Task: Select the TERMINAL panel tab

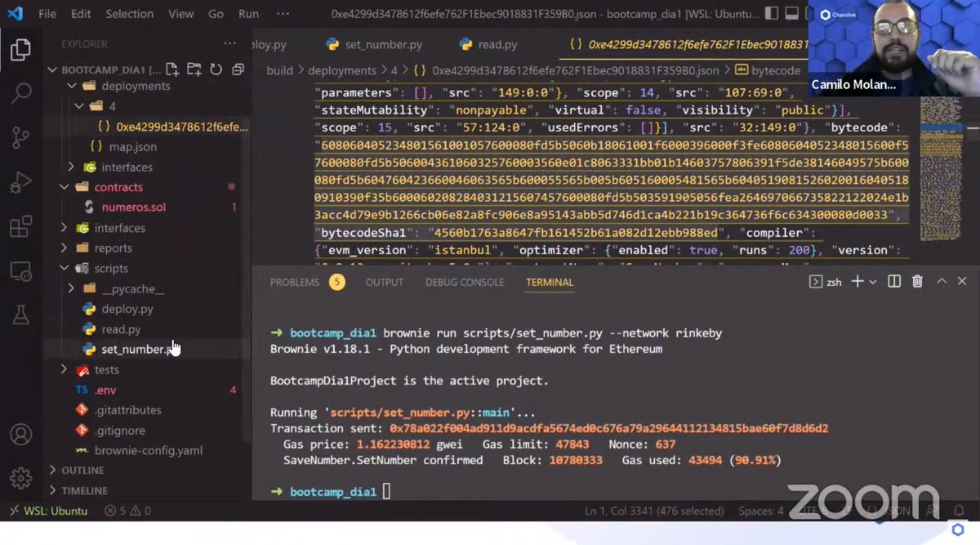Action: coord(549,282)
